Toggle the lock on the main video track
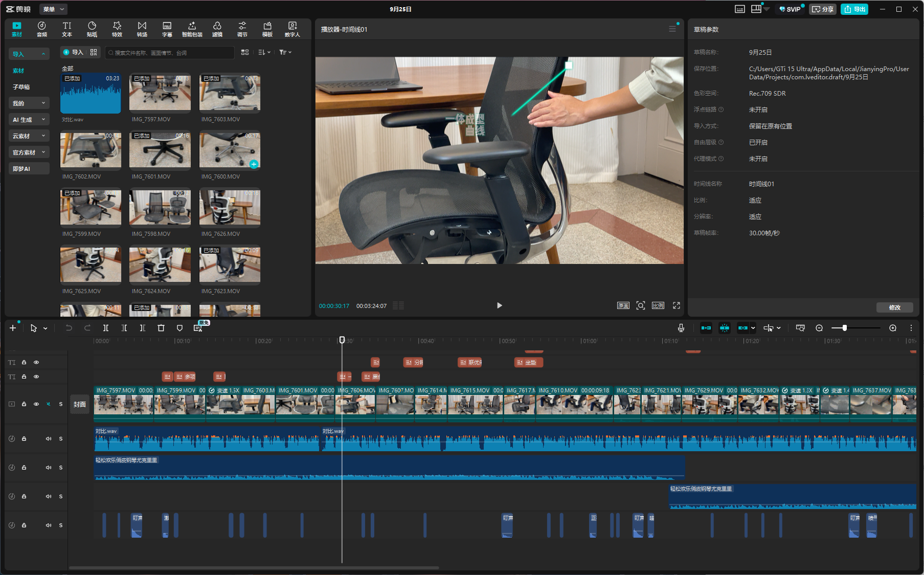This screenshot has width=924, height=575. coord(24,404)
